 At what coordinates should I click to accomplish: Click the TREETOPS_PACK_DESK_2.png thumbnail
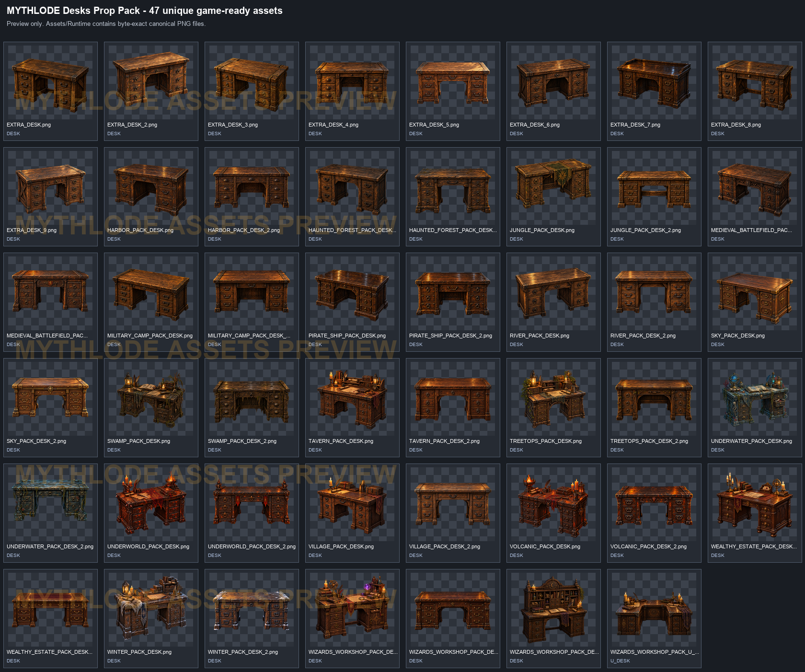[x=654, y=399]
